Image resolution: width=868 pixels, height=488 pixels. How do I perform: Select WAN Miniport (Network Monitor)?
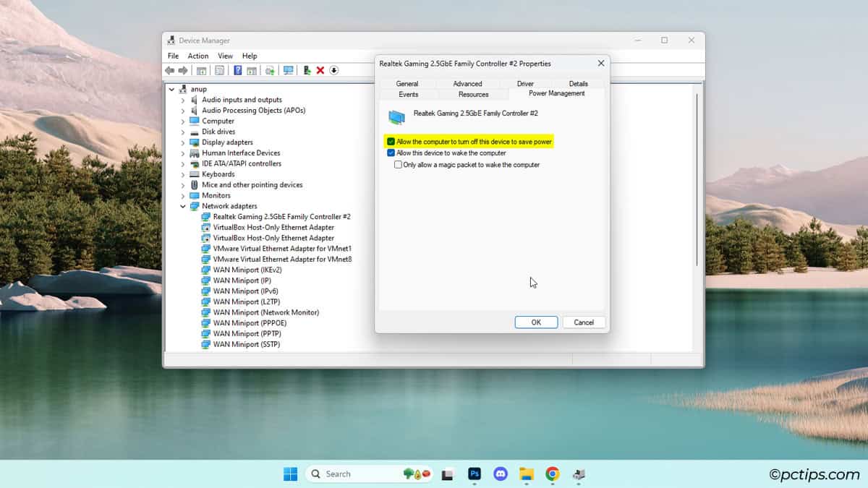[x=266, y=312]
